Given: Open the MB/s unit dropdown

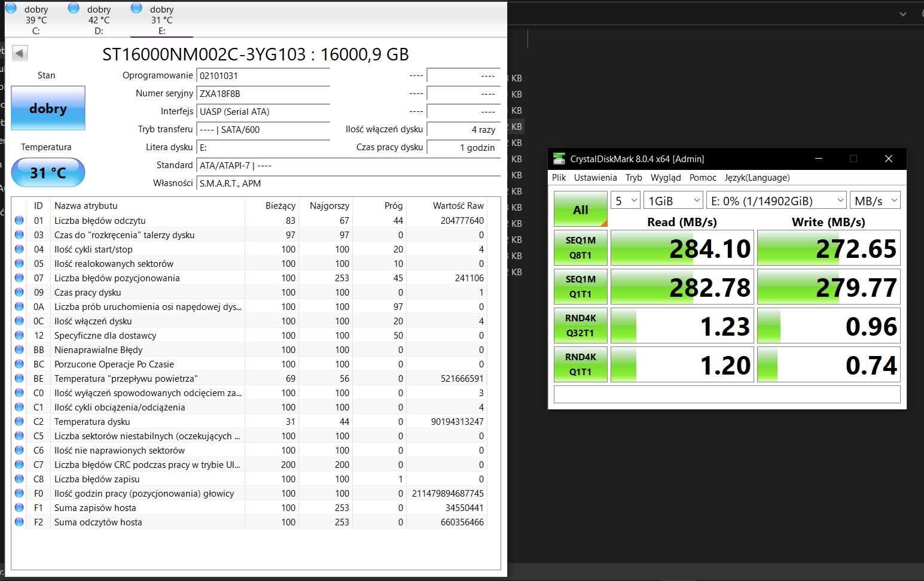Looking at the screenshot, I should (876, 201).
